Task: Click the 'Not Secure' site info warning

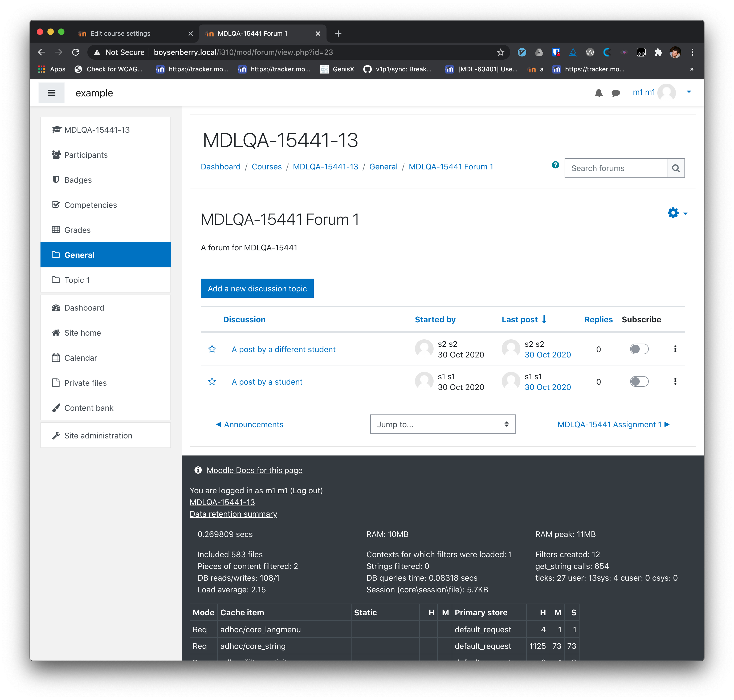Action: pos(119,52)
